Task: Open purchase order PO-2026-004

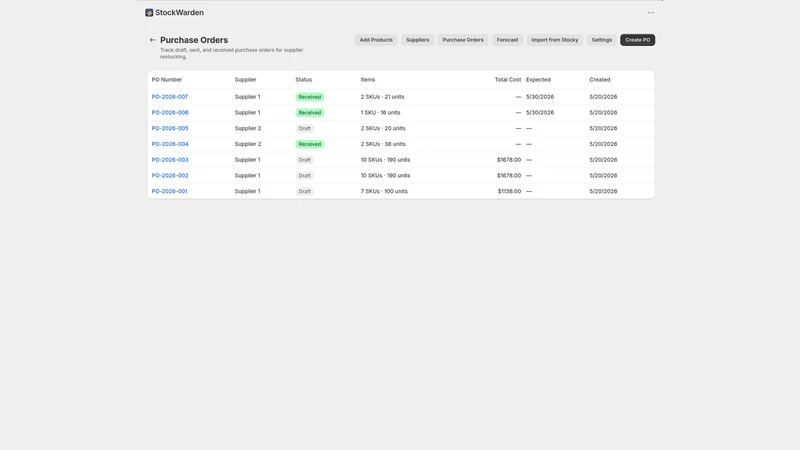Action: [170, 144]
